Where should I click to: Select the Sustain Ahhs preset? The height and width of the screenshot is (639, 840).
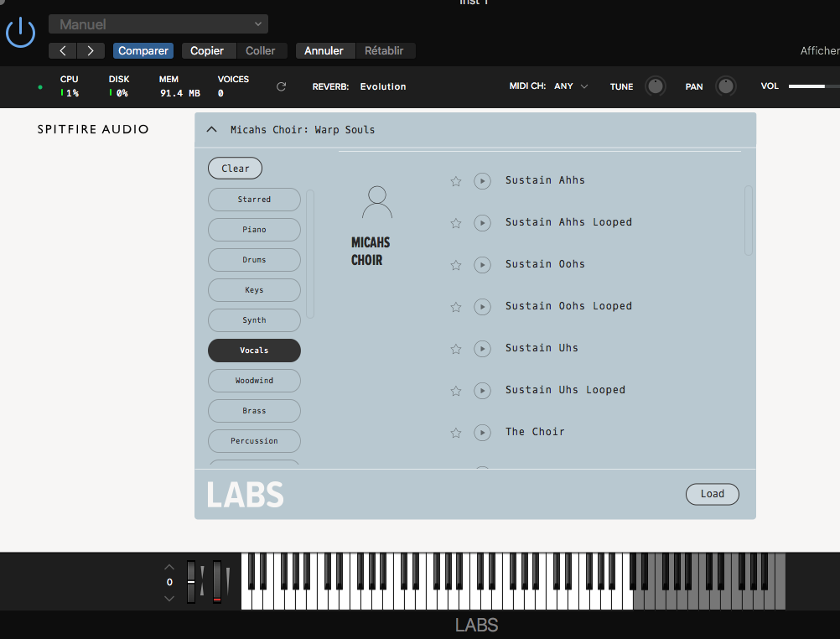[545, 180]
